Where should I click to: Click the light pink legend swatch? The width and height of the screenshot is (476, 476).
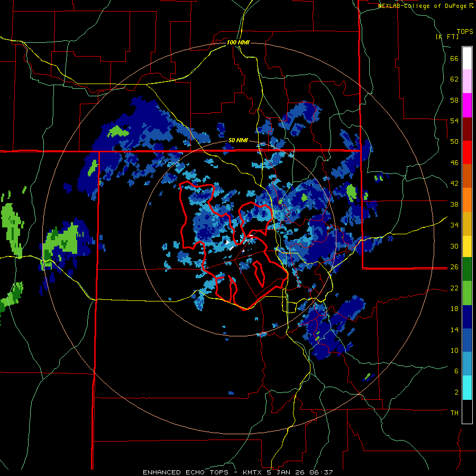tap(467, 81)
